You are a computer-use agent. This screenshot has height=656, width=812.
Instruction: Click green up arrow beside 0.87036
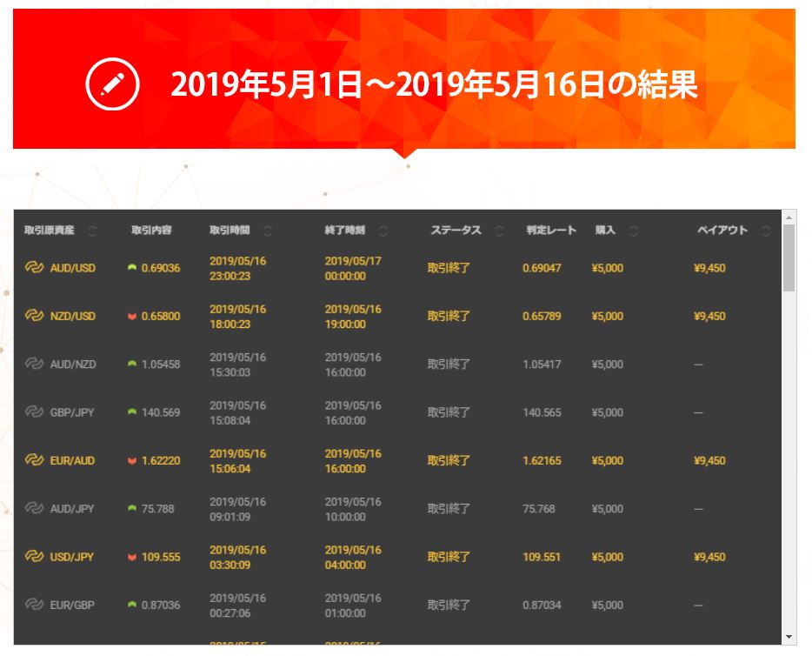coord(132,605)
